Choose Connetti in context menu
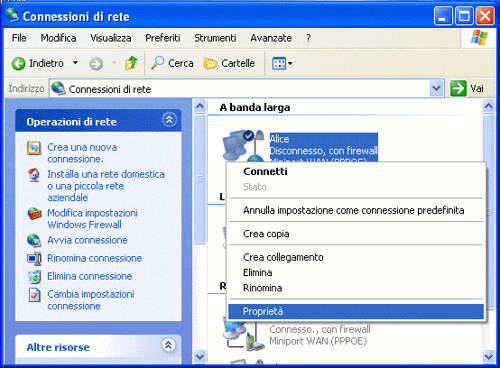The height and width of the screenshot is (368, 500). pyautogui.click(x=356, y=171)
